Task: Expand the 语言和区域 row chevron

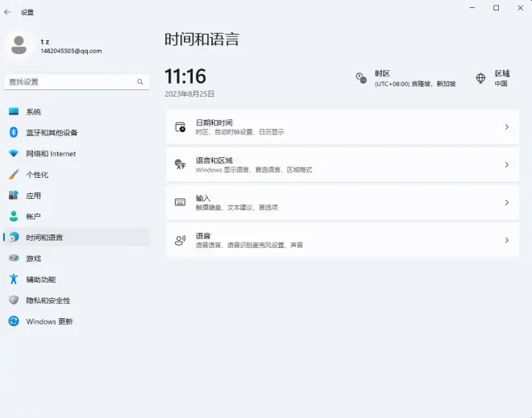Action: pyautogui.click(x=506, y=165)
